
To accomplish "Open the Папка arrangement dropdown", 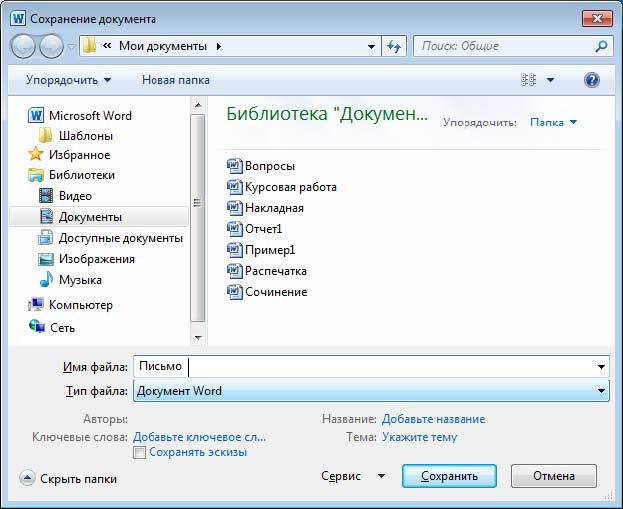I will click(553, 122).
